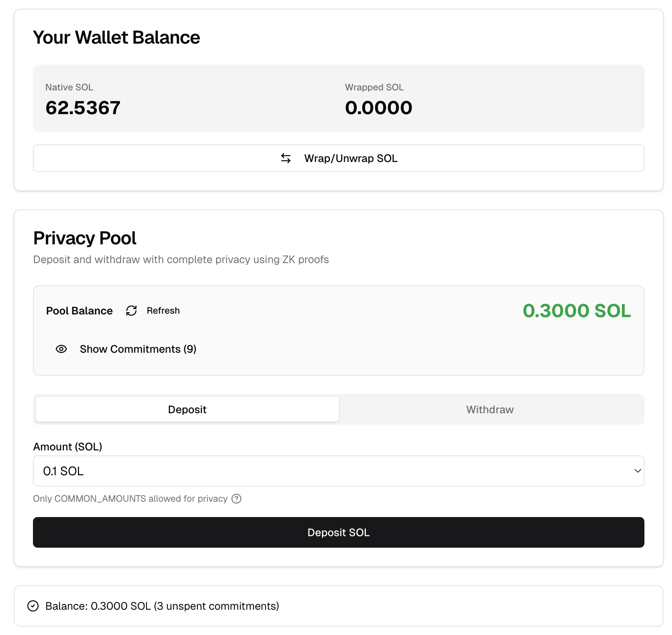Click the Privacy Pool heading
Screen dimensions: 672x635
tap(85, 238)
